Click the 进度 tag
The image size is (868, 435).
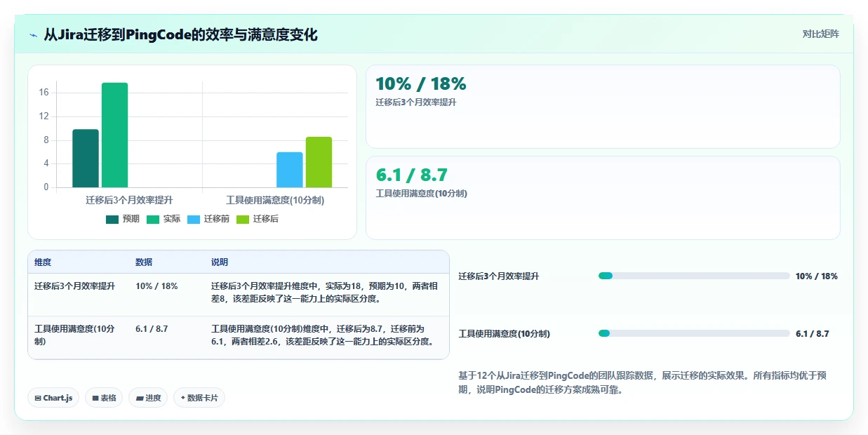pyautogui.click(x=148, y=398)
